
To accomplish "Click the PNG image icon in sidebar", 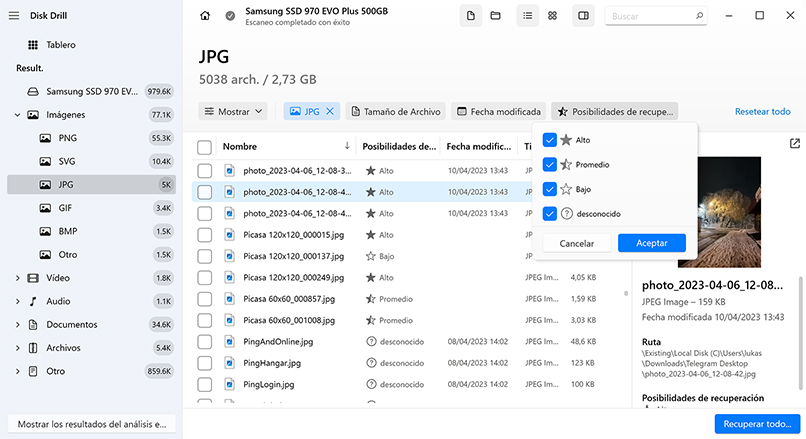I will click(45, 138).
